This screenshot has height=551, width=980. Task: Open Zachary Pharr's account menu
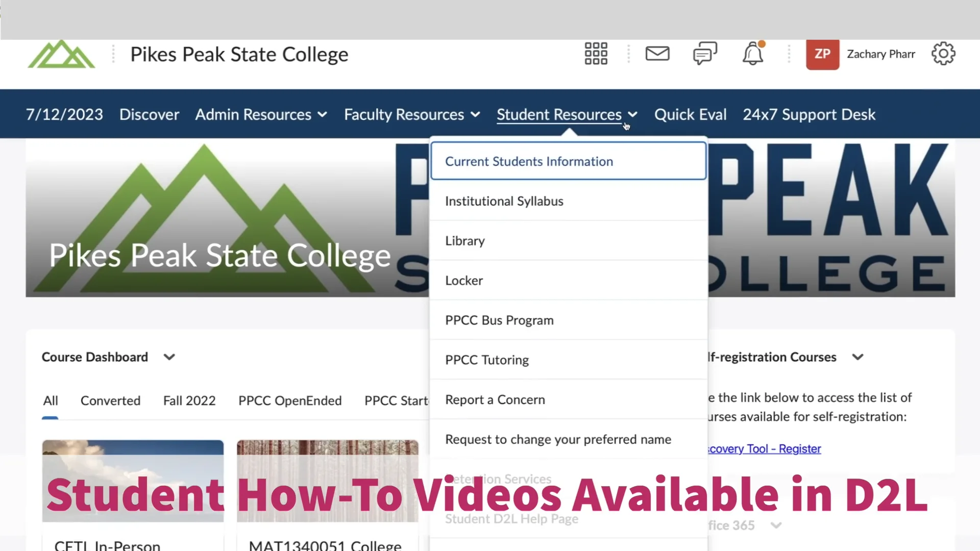(x=881, y=54)
